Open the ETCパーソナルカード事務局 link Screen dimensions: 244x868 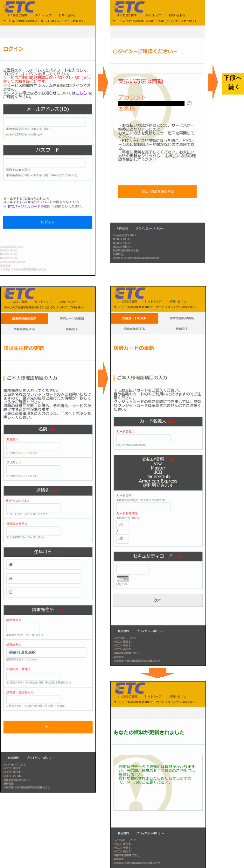pyautogui.click(x=29, y=206)
